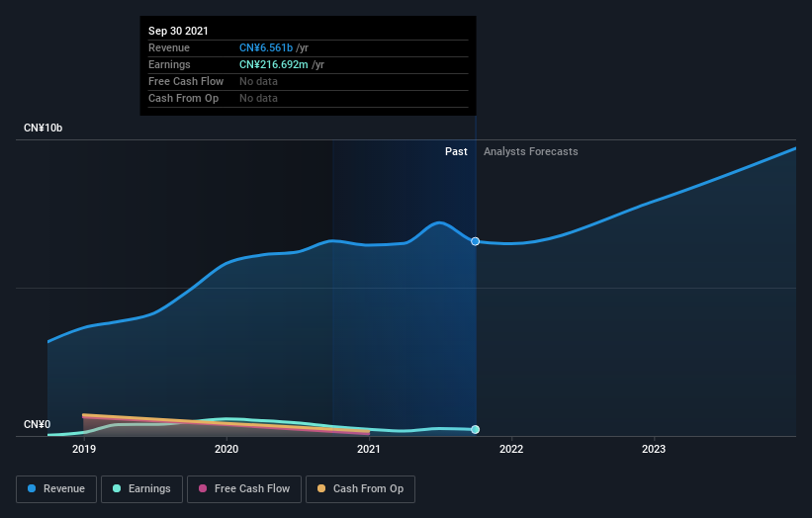
Task: Click the teal Earnings legend dot
Action: click(117, 488)
